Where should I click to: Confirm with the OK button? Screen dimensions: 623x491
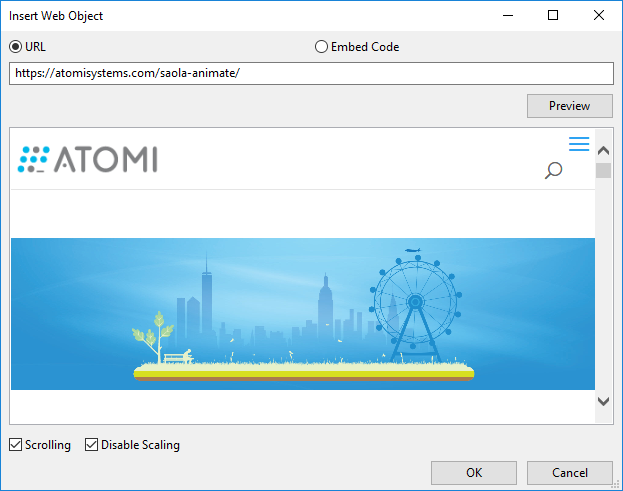[x=474, y=473]
